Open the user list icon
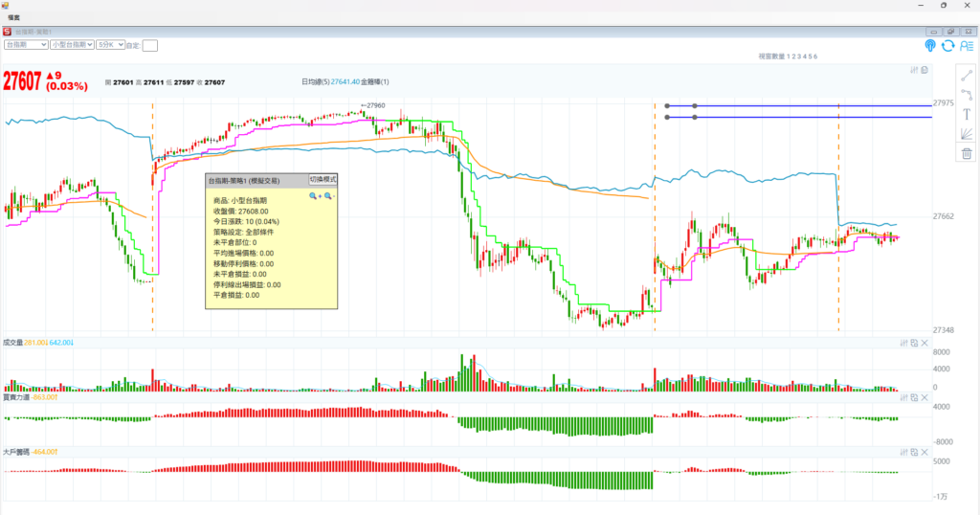 (967, 45)
